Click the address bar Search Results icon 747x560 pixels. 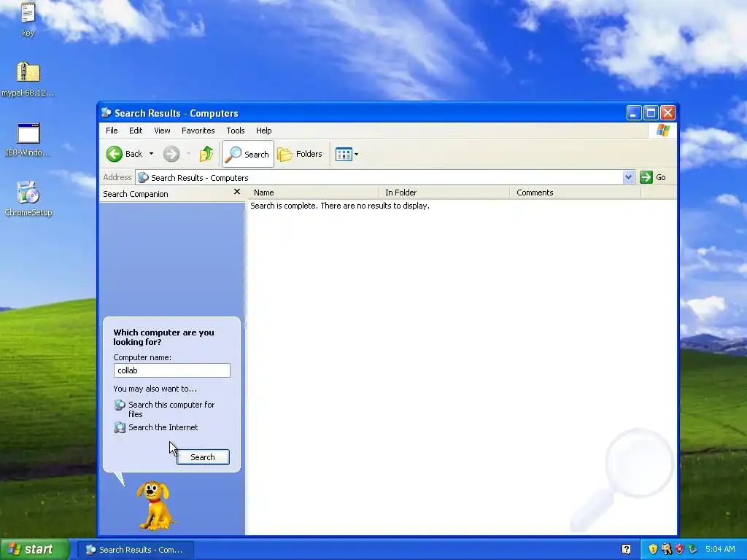click(143, 178)
